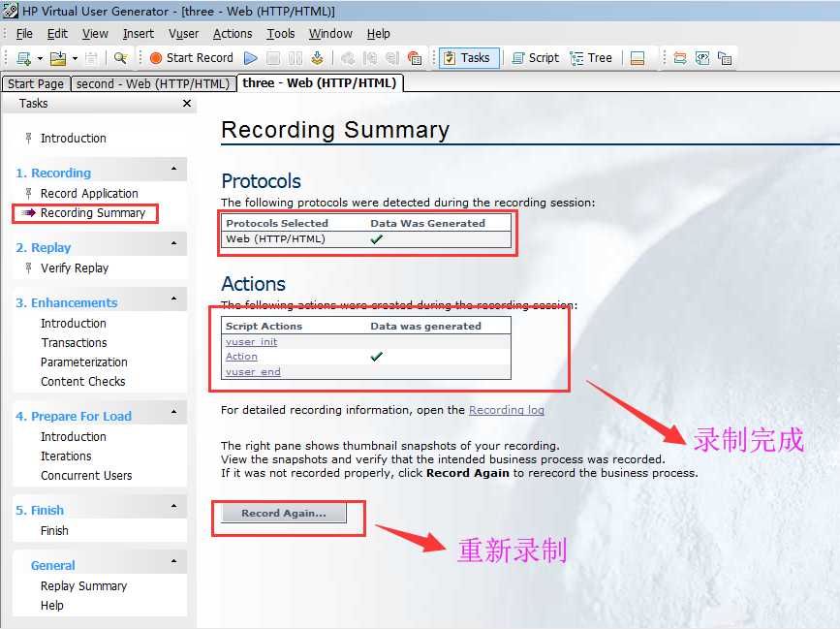The width and height of the screenshot is (840, 629).
Task: Open Introduction under Enhancements
Action: pyautogui.click(x=74, y=324)
